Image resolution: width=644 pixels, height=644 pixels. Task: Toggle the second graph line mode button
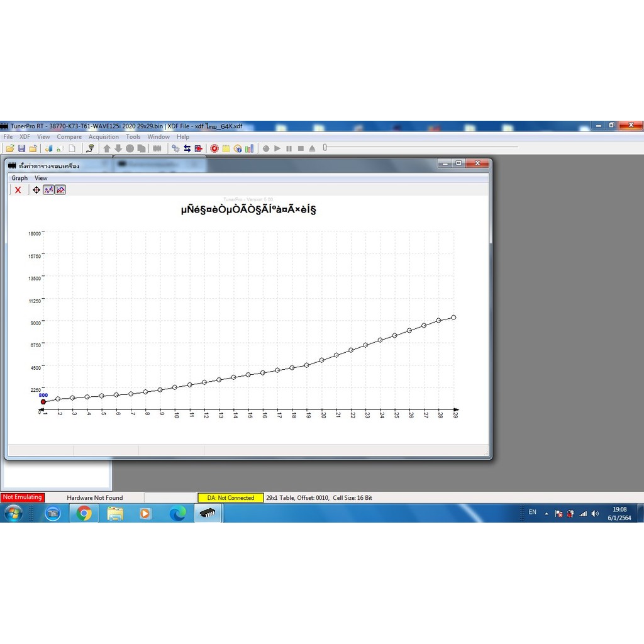pos(60,190)
